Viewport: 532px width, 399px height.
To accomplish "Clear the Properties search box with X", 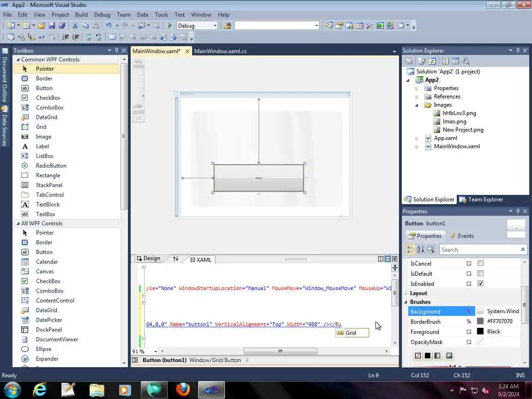I will click(523, 249).
